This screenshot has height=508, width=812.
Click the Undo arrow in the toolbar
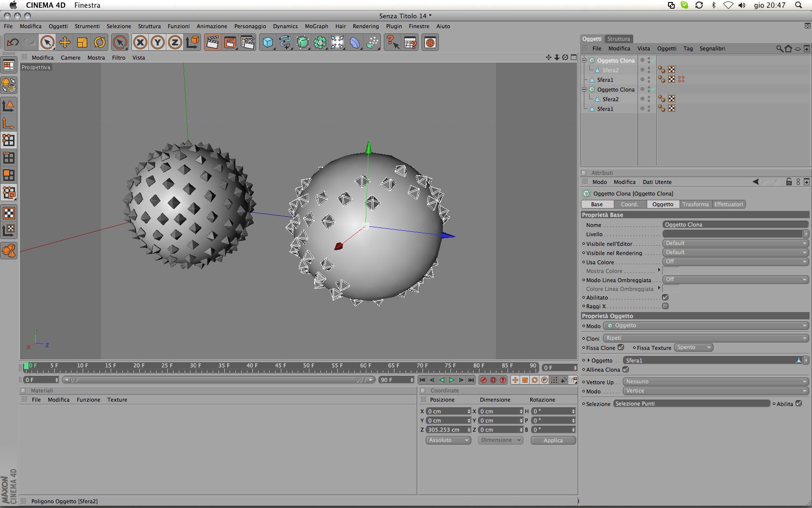click(13, 43)
